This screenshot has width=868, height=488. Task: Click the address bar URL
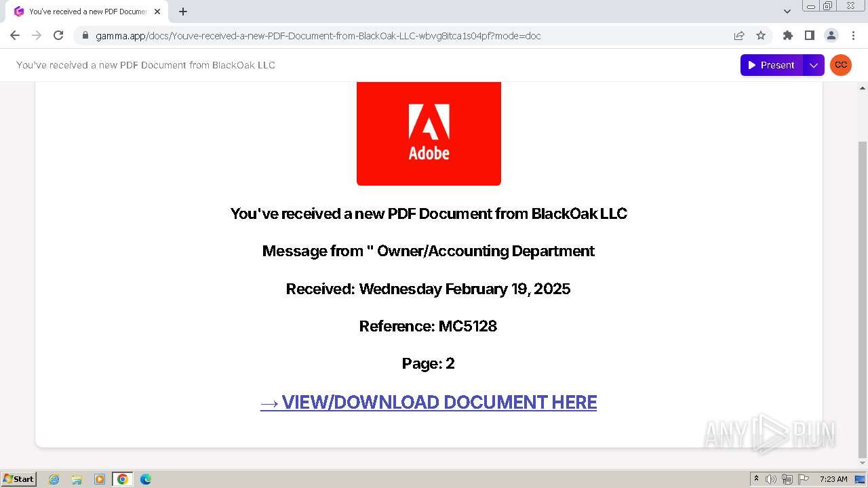click(318, 36)
